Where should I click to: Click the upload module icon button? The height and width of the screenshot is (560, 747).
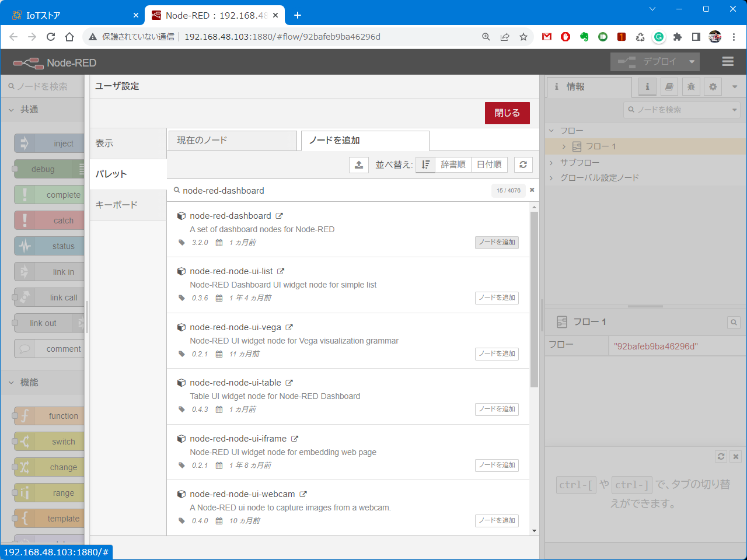pos(359,164)
